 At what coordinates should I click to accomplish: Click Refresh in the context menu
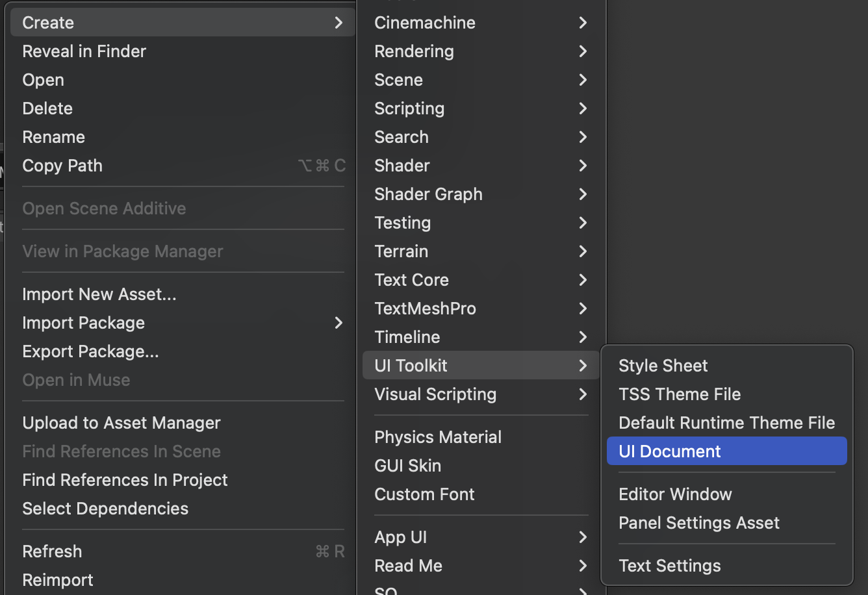coord(52,551)
